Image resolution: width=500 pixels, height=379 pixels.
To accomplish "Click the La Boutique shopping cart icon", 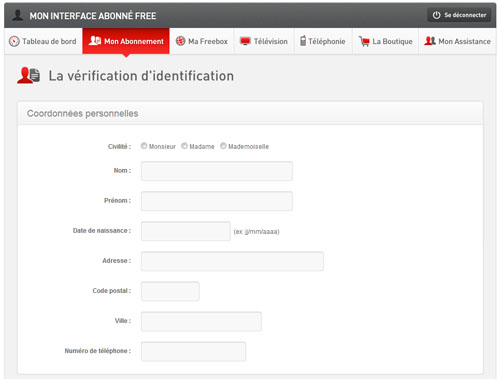I will (364, 41).
